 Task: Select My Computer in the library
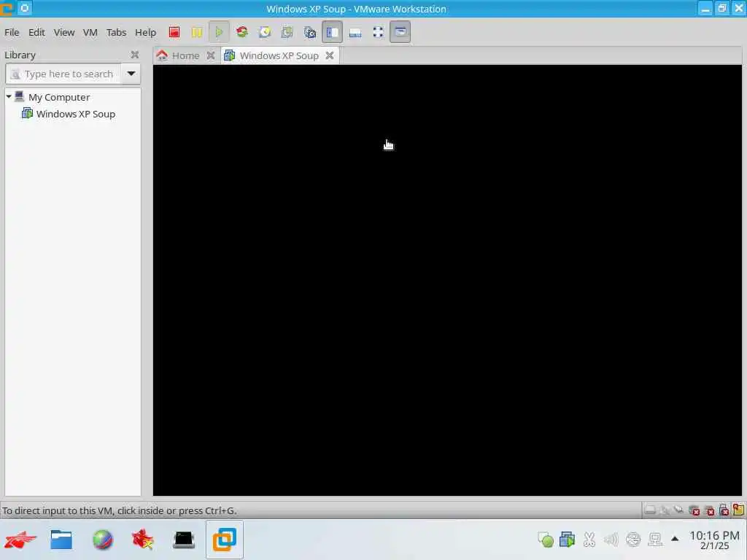(59, 97)
